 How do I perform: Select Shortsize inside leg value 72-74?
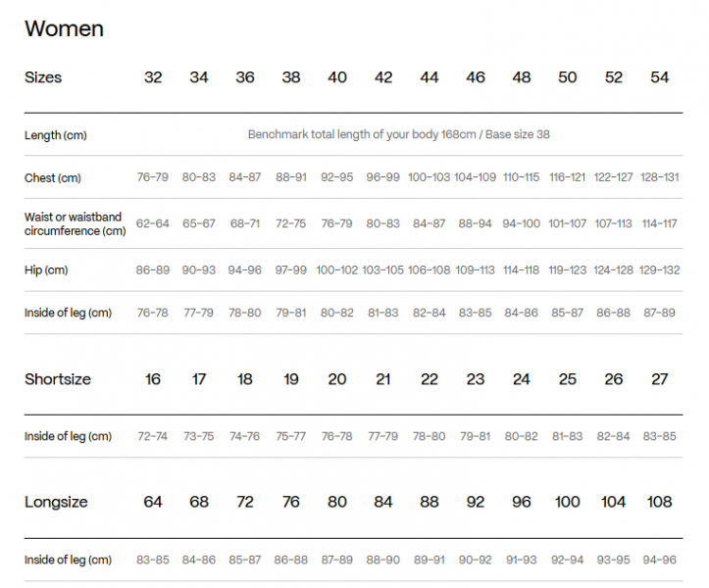click(153, 436)
